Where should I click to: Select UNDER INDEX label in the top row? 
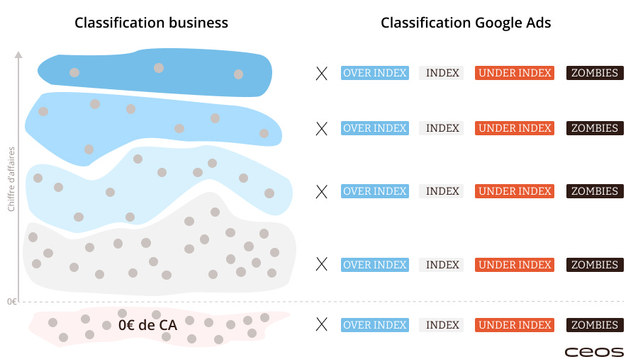click(x=515, y=73)
